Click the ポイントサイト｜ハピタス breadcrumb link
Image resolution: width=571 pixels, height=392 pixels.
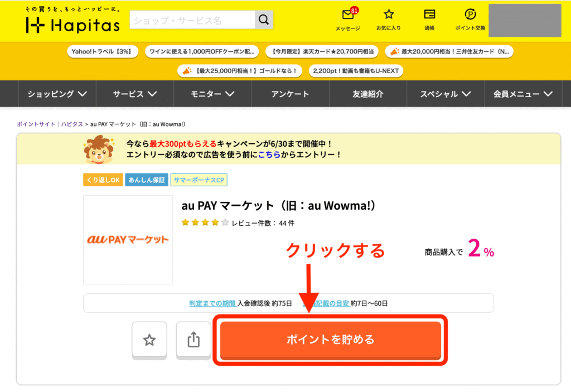coord(50,124)
